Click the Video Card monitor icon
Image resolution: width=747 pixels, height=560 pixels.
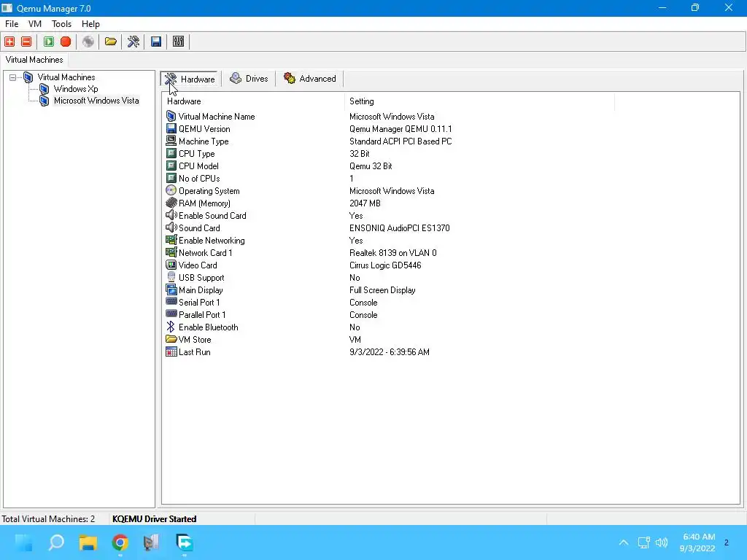pyautogui.click(x=171, y=265)
